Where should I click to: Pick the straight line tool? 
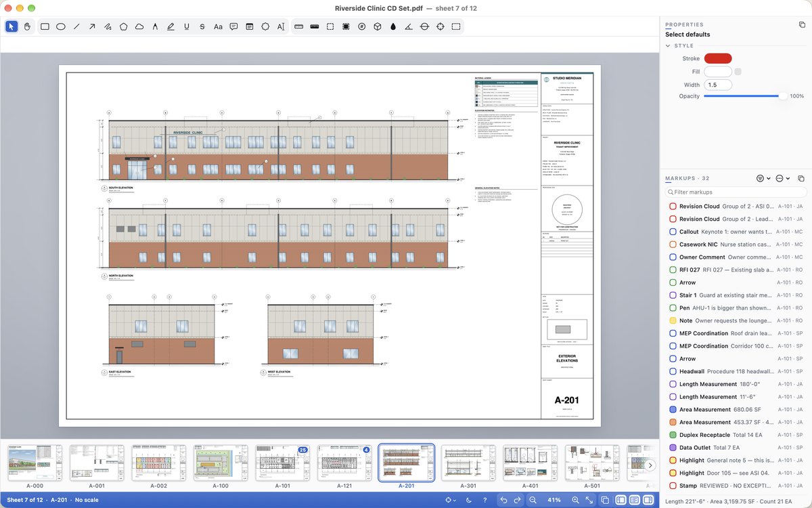coord(76,26)
